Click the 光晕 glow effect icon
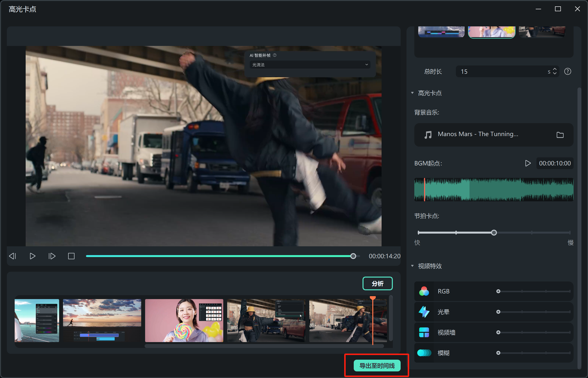This screenshot has width=588, height=378. point(424,312)
